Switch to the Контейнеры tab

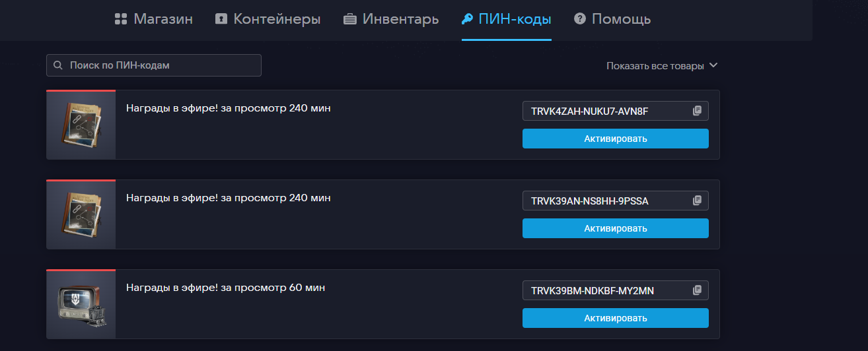[x=277, y=19]
